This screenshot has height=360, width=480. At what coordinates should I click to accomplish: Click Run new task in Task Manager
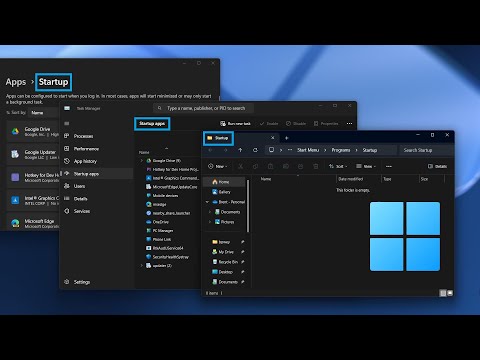point(235,123)
